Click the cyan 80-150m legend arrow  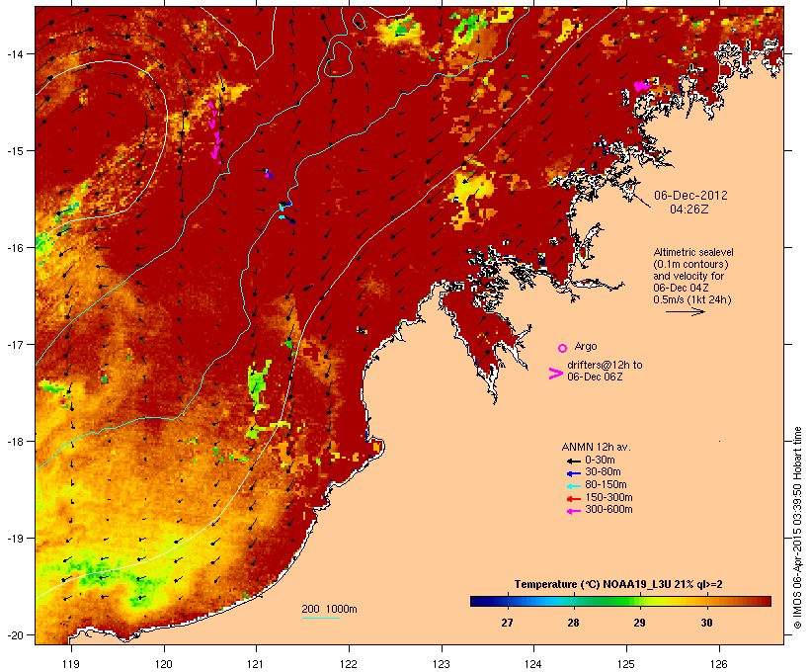(573, 486)
